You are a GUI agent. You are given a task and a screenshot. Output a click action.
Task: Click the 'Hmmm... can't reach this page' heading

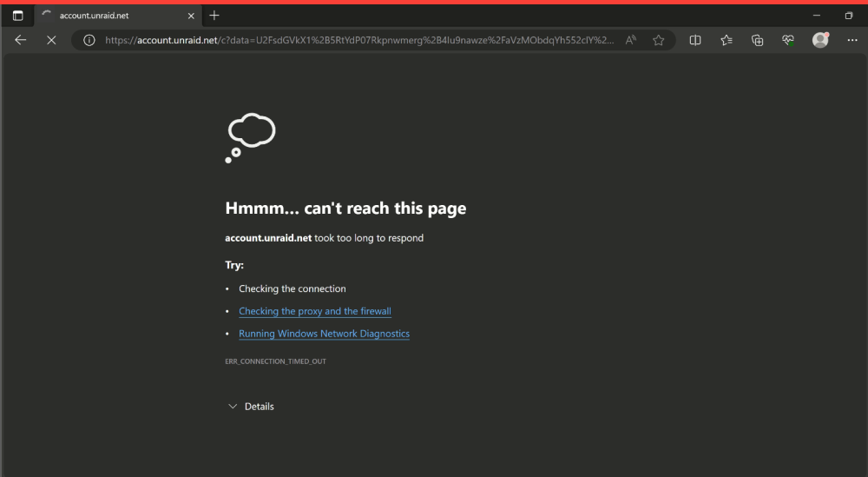tap(345, 209)
